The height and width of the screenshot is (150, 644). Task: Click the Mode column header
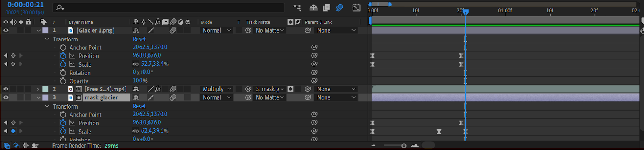tap(206, 22)
